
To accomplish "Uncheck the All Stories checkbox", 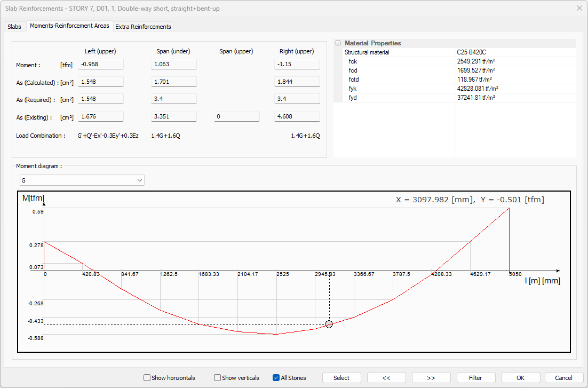I will (276, 378).
